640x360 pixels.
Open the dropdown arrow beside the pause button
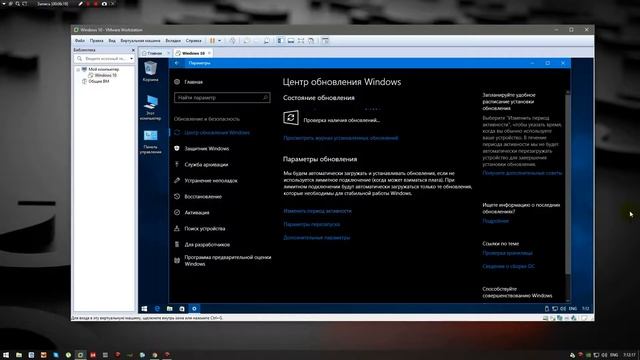pyautogui.click(x=219, y=41)
